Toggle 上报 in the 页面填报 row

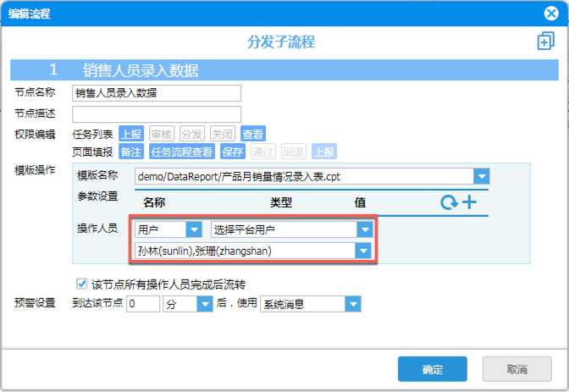coord(324,152)
